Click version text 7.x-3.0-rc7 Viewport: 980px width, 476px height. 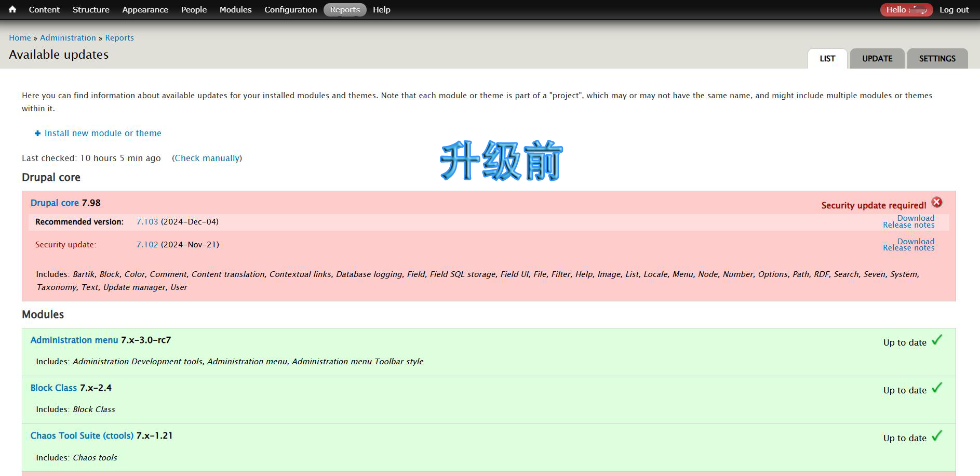click(x=146, y=340)
